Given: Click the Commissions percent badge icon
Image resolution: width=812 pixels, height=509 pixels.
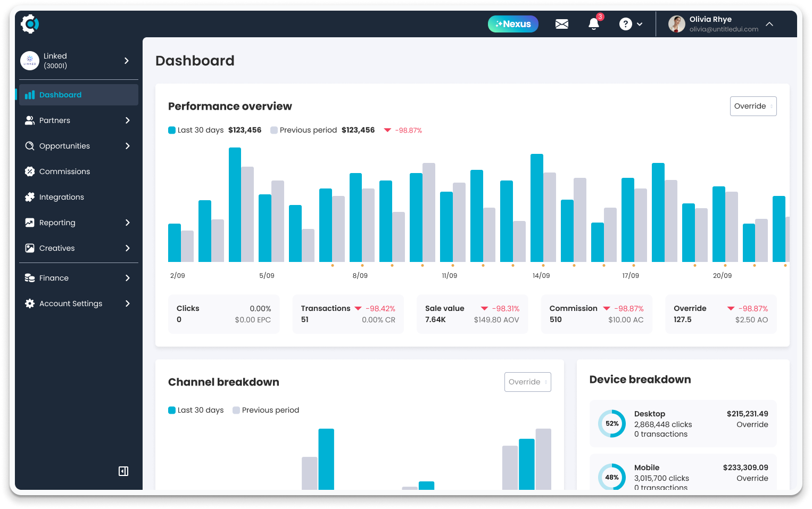Looking at the screenshot, I should point(30,171).
